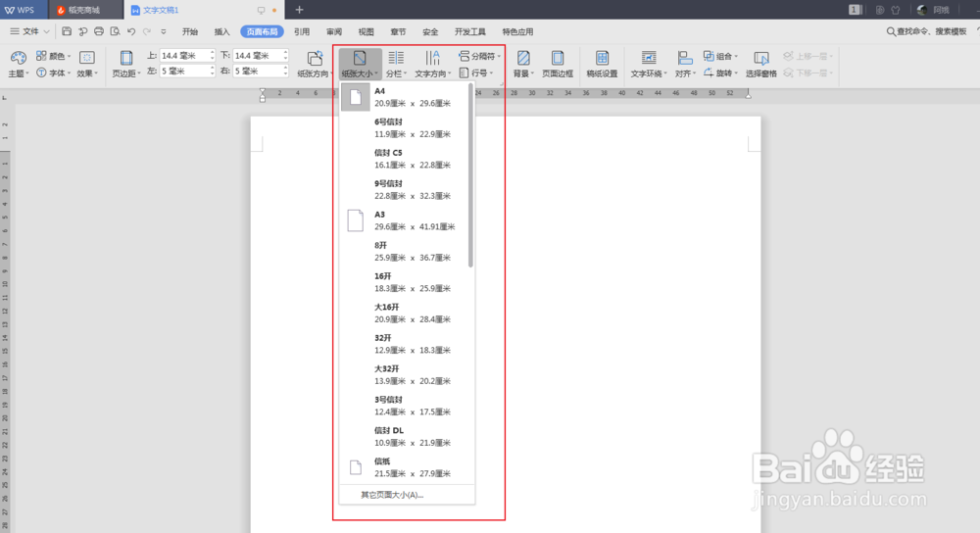Open 其它页面大小(A)... option
The width and height of the screenshot is (980, 533).
click(x=407, y=495)
